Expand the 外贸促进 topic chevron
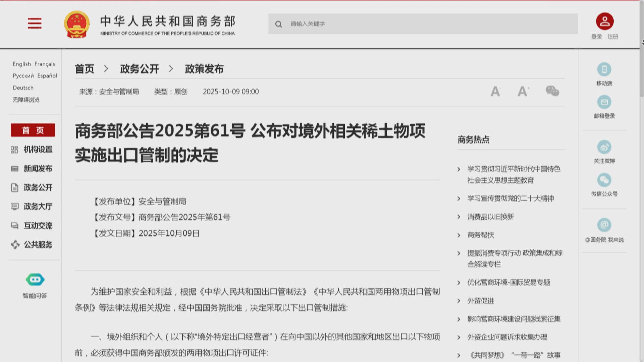Viewport: 644px width, 362px height. tap(459, 301)
